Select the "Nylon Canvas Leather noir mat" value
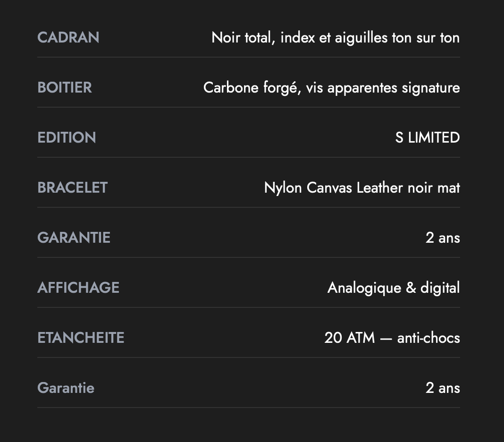The width and height of the screenshot is (504, 442). [362, 188]
